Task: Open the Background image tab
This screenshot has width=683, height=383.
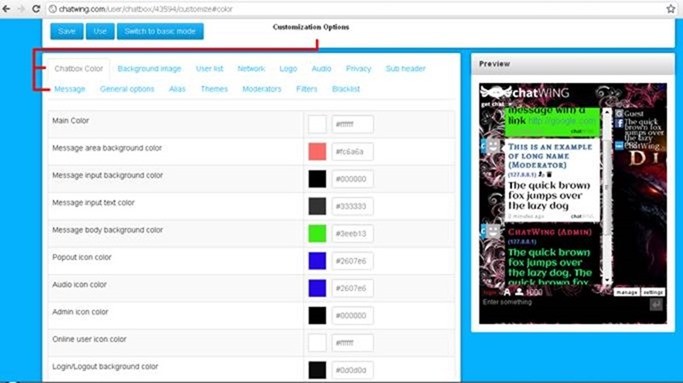Action: [149, 69]
